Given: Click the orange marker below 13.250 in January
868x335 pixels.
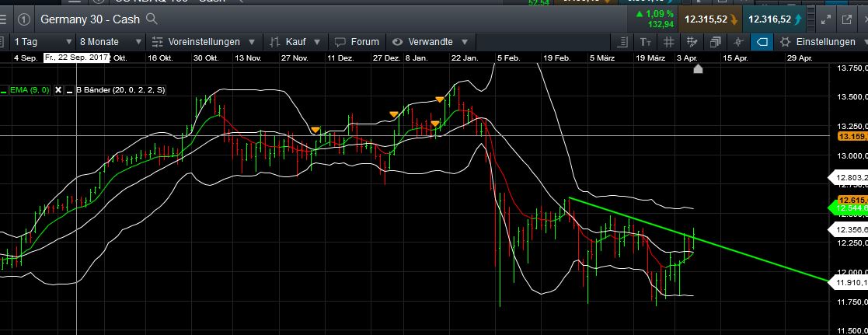Looking at the screenshot, I should coord(435,123).
